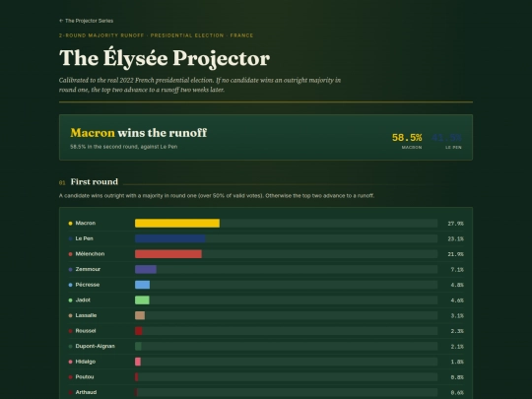This screenshot has height=399, width=532.
Task: Click Zemmour's 7.1% value
Action: [x=457, y=270]
